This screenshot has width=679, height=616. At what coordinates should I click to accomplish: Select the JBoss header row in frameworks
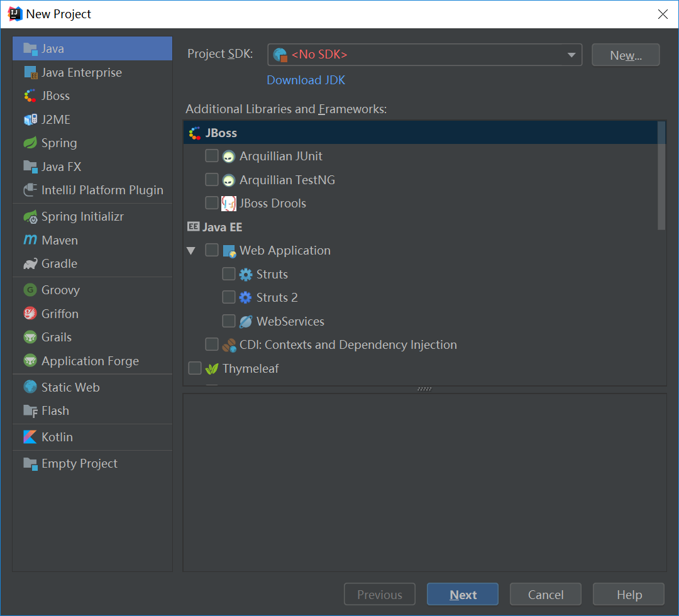pyautogui.click(x=421, y=133)
